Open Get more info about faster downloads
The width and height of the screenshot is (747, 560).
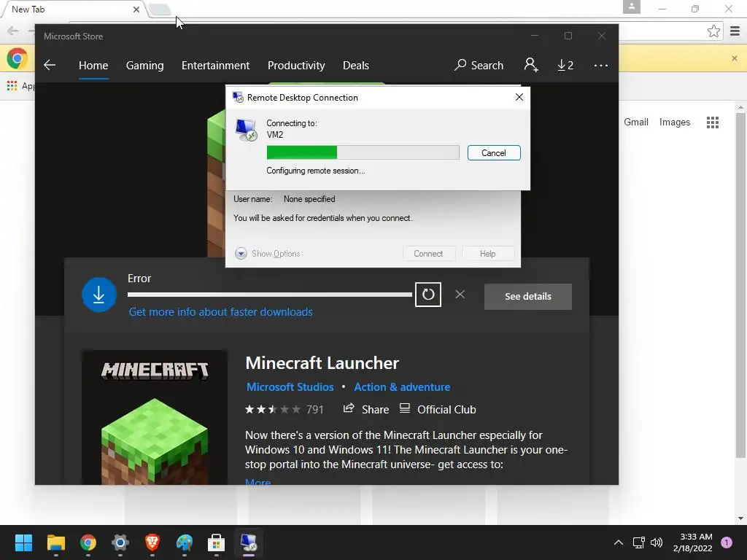click(x=220, y=312)
